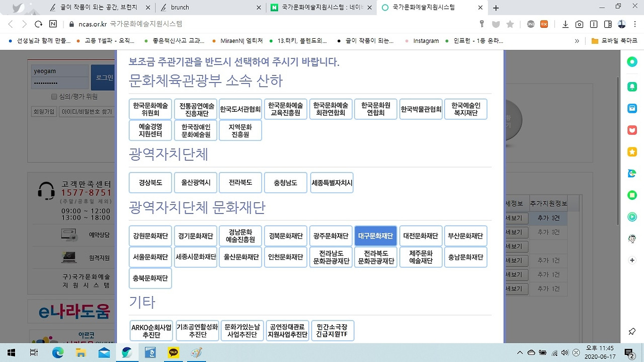
Task: Click the screen capture camera icon
Action: point(579,24)
